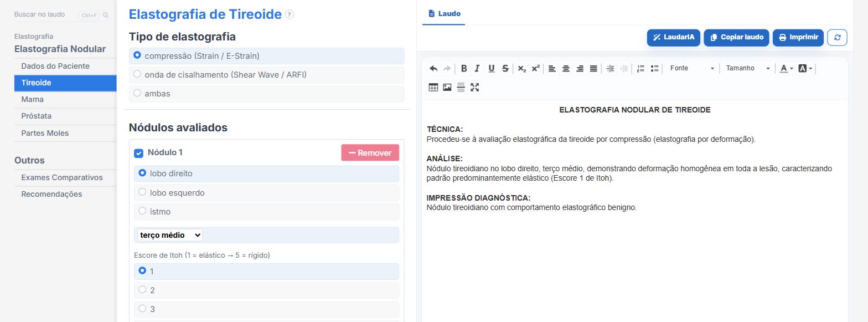Navigate to Próstata in the sidebar
868x322 pixels.
pyautogui.click(x=65, y=116)
